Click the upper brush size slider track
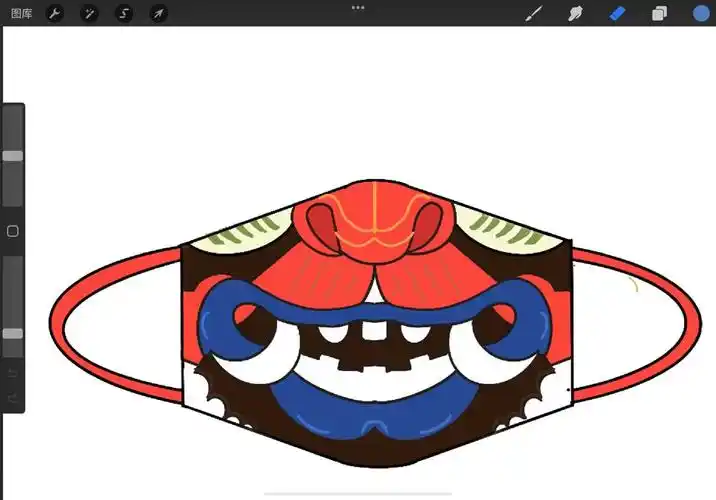This screenshot has width=716, height=500. (x=12, y=185)
